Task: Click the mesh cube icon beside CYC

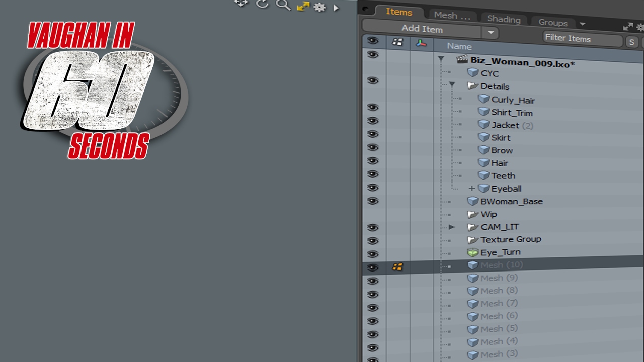Action: point(473,73)
